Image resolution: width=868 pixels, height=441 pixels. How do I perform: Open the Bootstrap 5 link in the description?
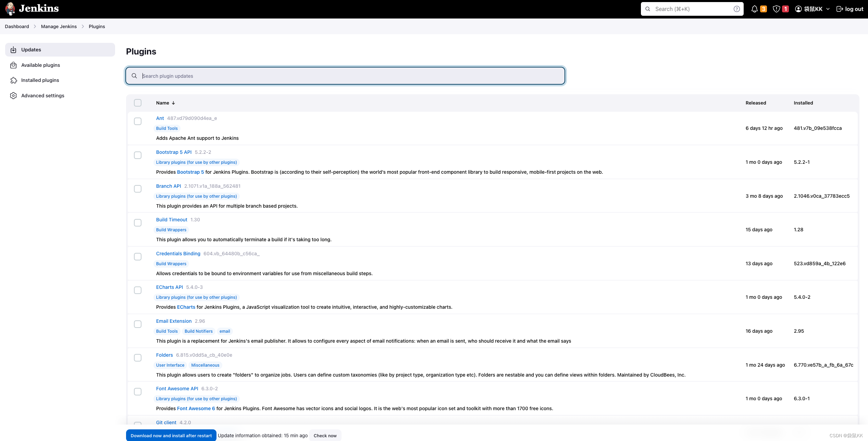[x=190, y=172]
